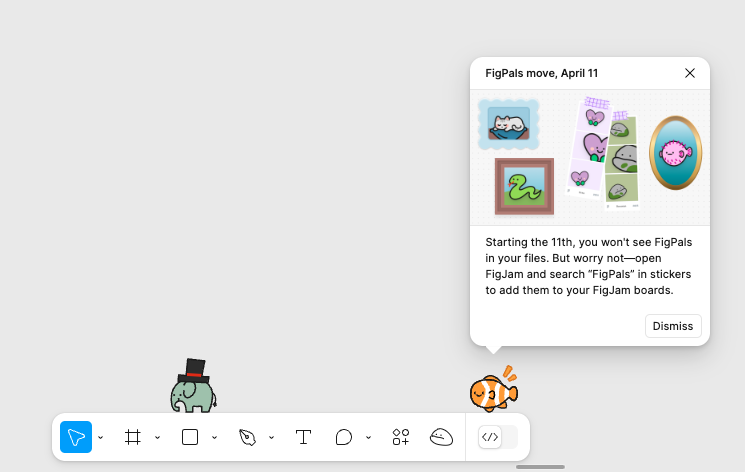
Task: Click the sleeping cat picture
Action: 508,124
